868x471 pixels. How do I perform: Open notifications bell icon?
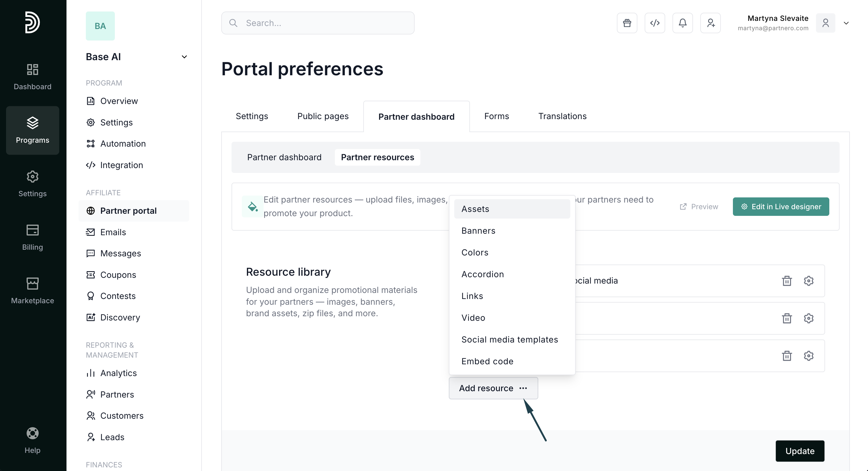[x=682, y=23]
